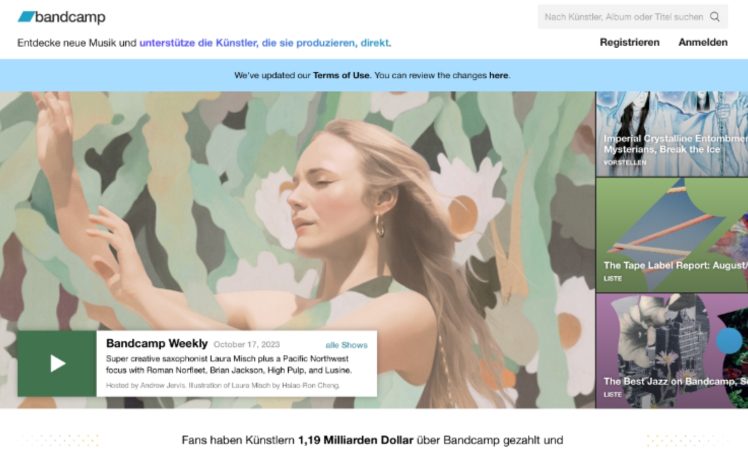Open the 'alle Shows' link
Screen dimensions: 748x450
pos(346,345)
